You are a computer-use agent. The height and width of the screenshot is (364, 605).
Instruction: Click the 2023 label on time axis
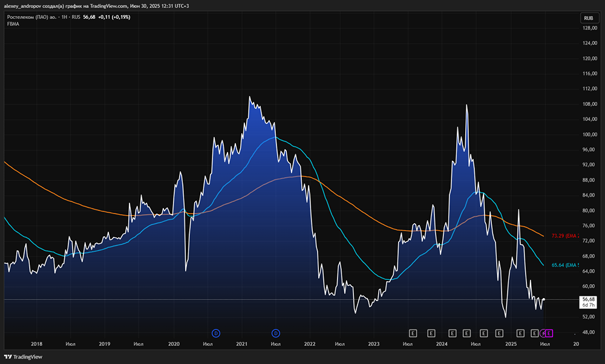(x=373, y=344)
